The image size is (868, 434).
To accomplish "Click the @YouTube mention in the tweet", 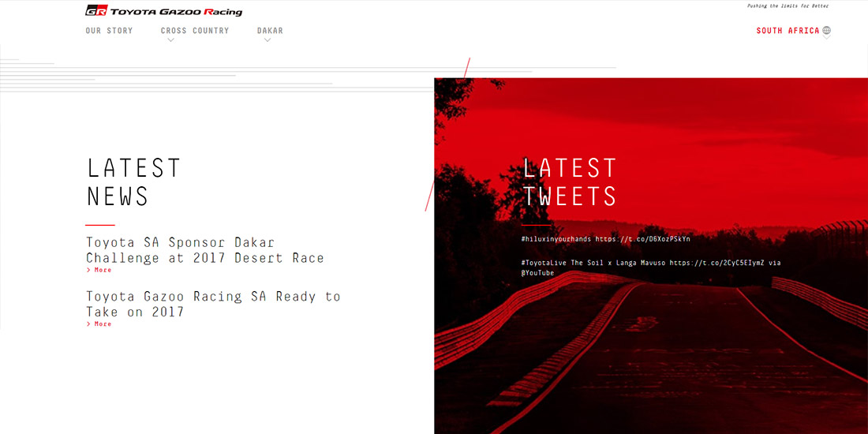I will 537,273.
